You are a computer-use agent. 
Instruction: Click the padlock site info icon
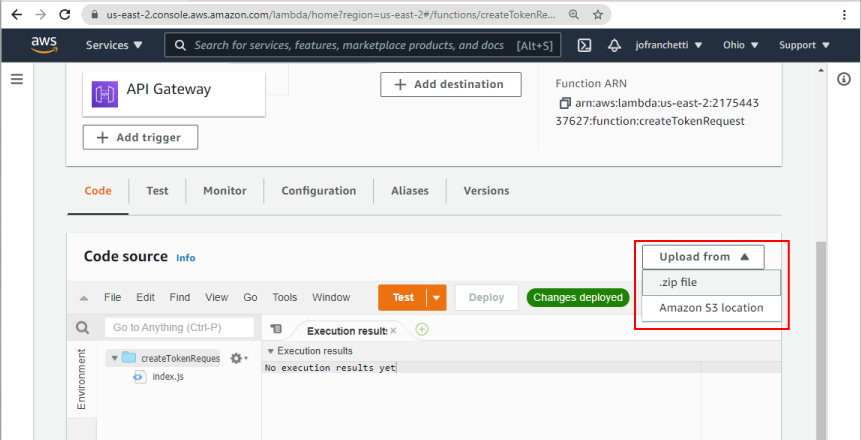point(96,15)
